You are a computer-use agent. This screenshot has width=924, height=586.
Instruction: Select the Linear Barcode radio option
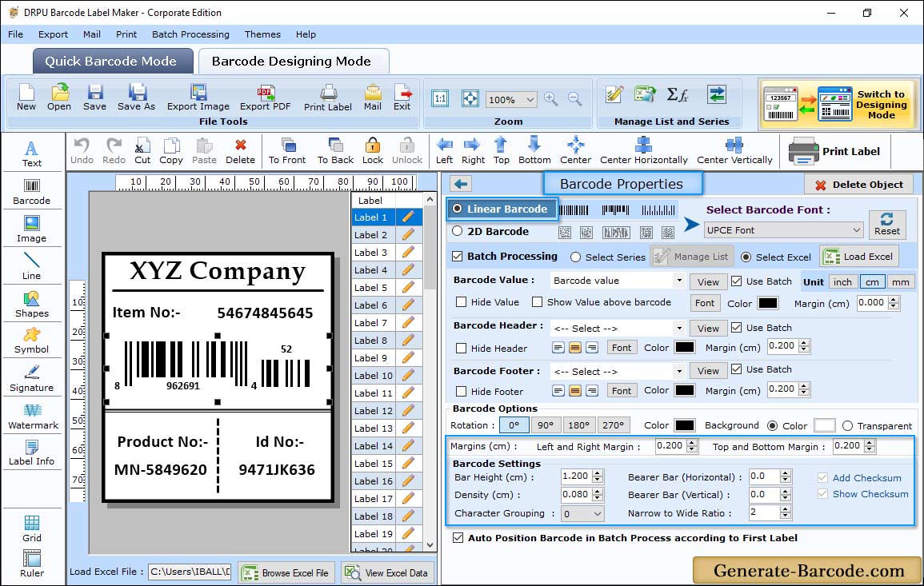(458, 209)
